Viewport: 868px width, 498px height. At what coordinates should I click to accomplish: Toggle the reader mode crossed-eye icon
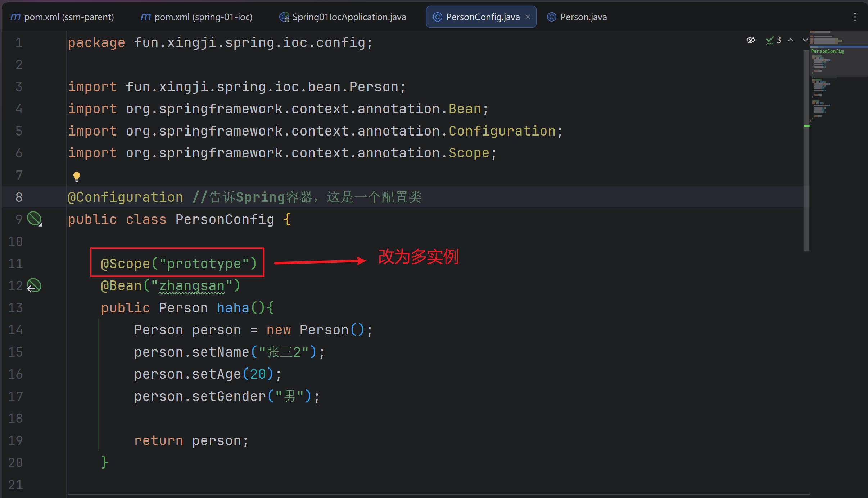point(751,40)
